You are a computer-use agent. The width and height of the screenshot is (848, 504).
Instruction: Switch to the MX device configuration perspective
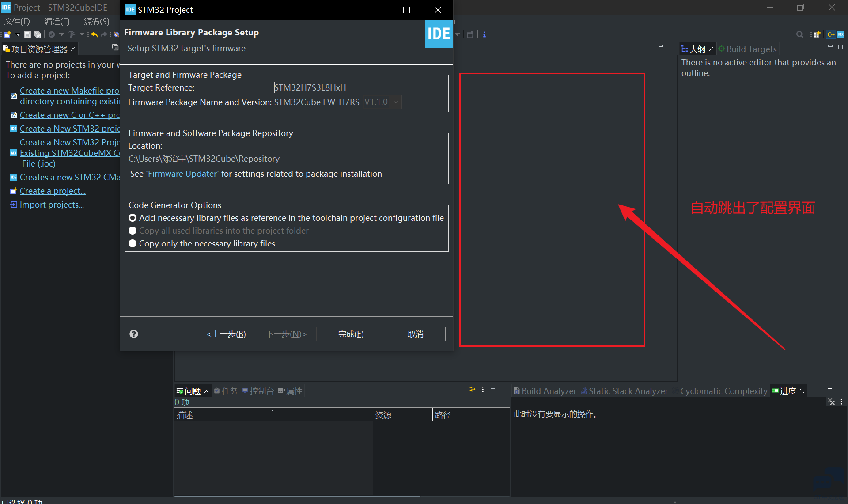point(841,34)
